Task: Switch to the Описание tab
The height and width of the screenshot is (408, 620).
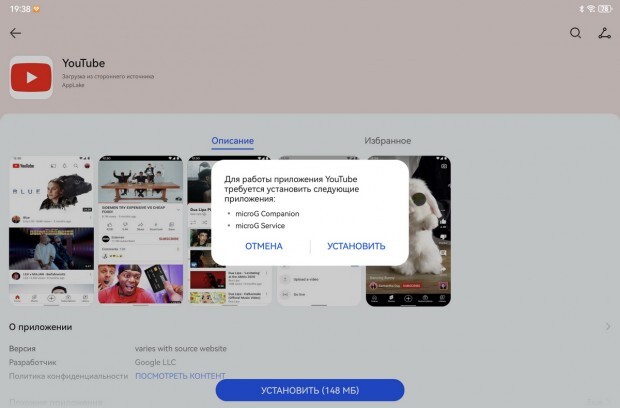Action: pos(232,141)
